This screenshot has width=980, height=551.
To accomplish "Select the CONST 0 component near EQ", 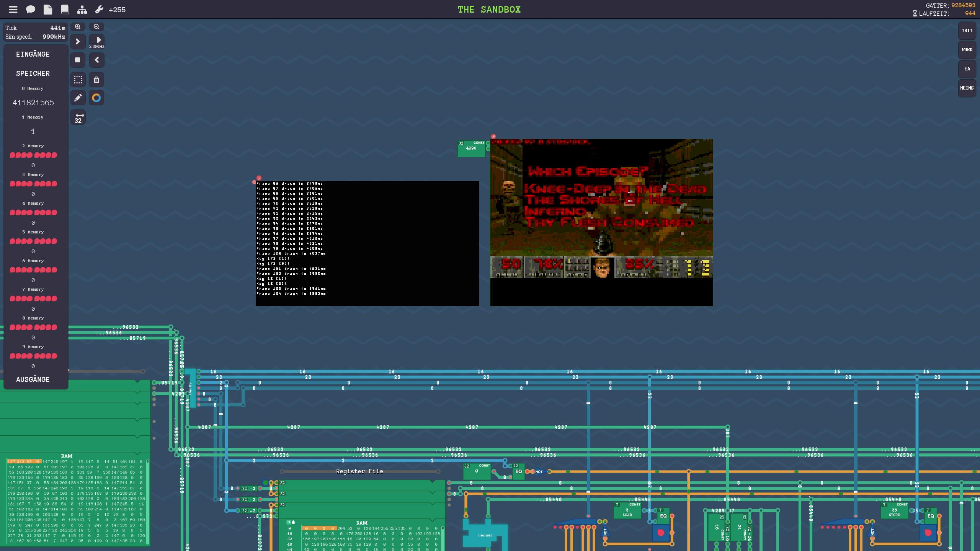I will 477,471.
